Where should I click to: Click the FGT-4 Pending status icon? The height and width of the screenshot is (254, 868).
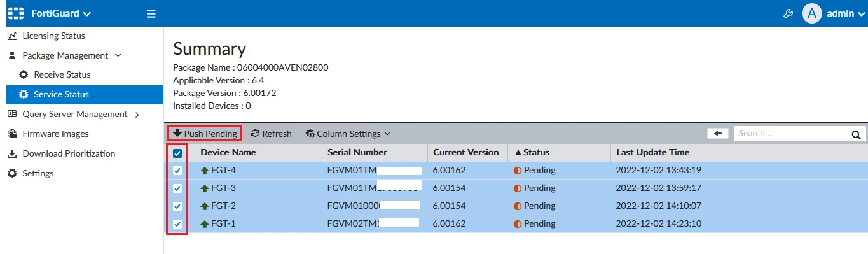click(x=518, y=171)
